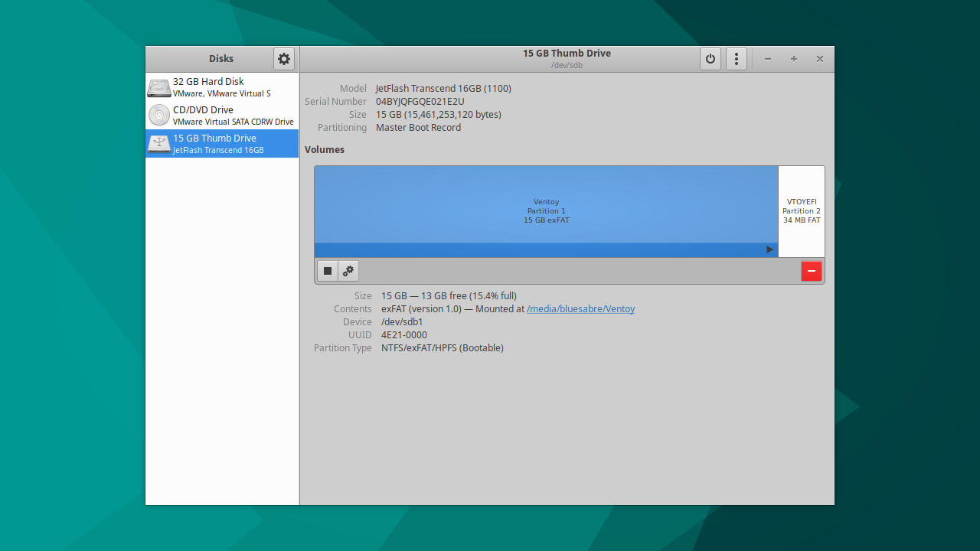Screen dimensions: 980x551
Task: Power off the 15 GB Thumb Drive
Action: (710, 58)
